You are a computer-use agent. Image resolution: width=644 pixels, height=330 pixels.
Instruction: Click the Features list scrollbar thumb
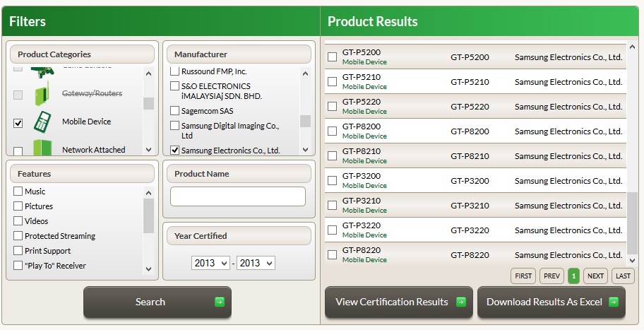pyautogui.click(x=149, y=216)
